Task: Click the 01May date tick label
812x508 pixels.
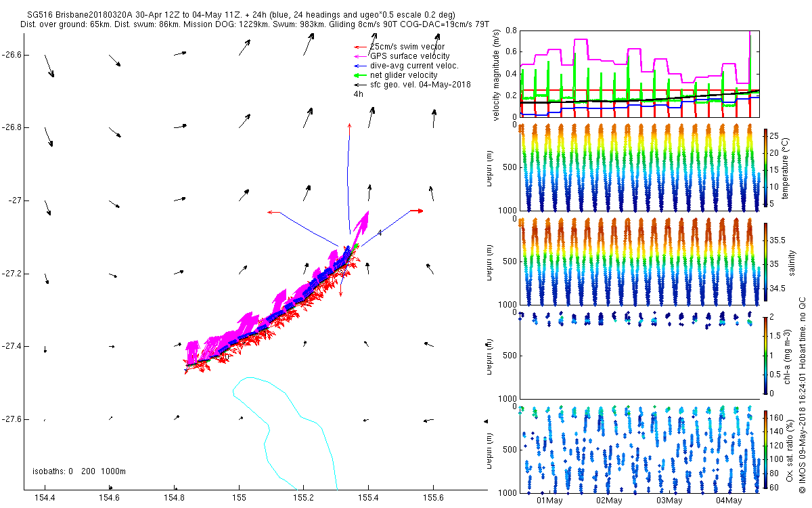Action: click(x=549, y=501)
